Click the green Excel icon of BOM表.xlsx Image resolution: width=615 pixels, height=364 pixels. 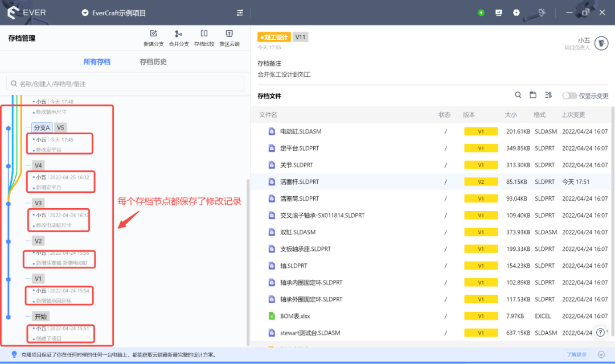272,316
